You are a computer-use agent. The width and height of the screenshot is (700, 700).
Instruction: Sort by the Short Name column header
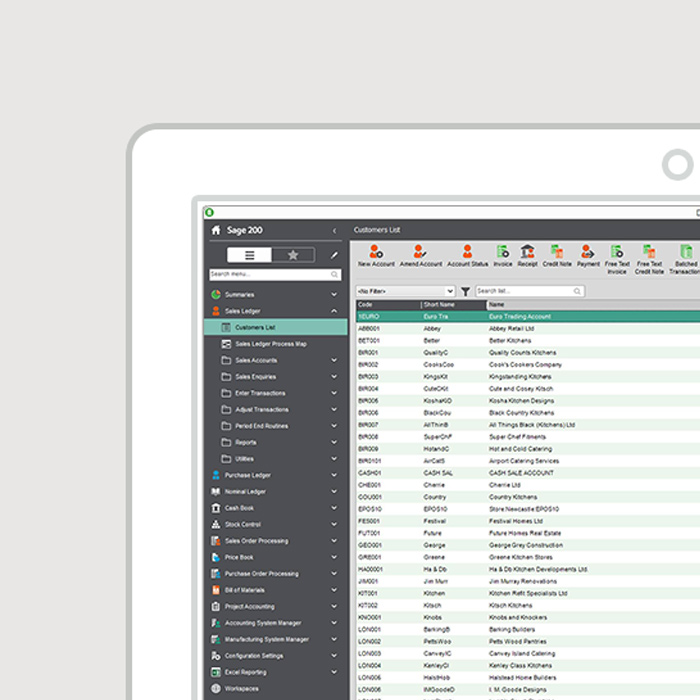pyautogui.click(x=454, y=304)
